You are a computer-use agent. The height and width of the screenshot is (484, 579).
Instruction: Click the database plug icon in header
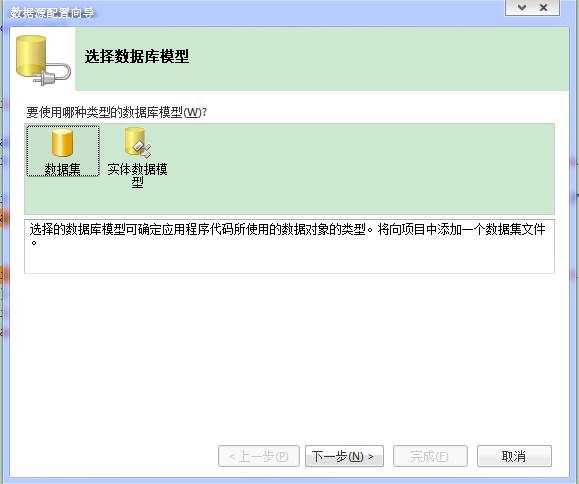(43, 60)
